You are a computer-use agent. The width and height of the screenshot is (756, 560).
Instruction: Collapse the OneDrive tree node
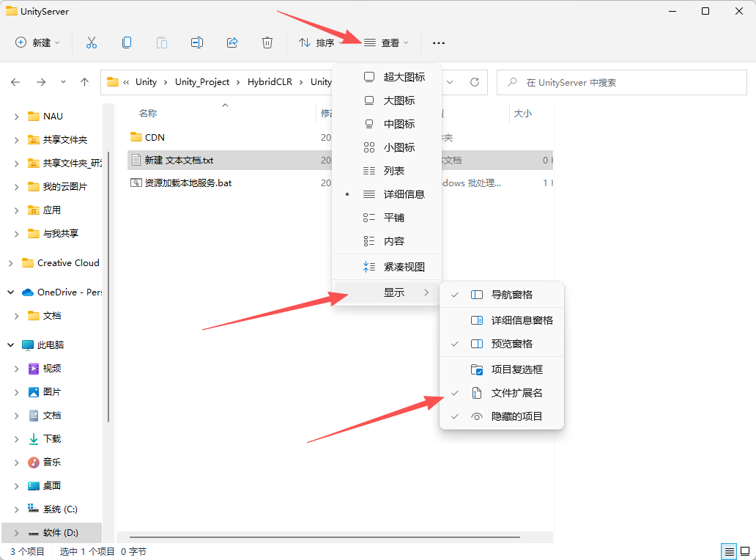[10, 292]
